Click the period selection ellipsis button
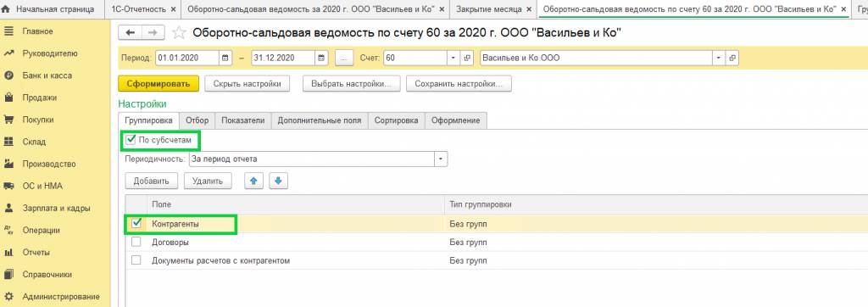The width and height of the screenshot is (868, 307). [344, 58]
